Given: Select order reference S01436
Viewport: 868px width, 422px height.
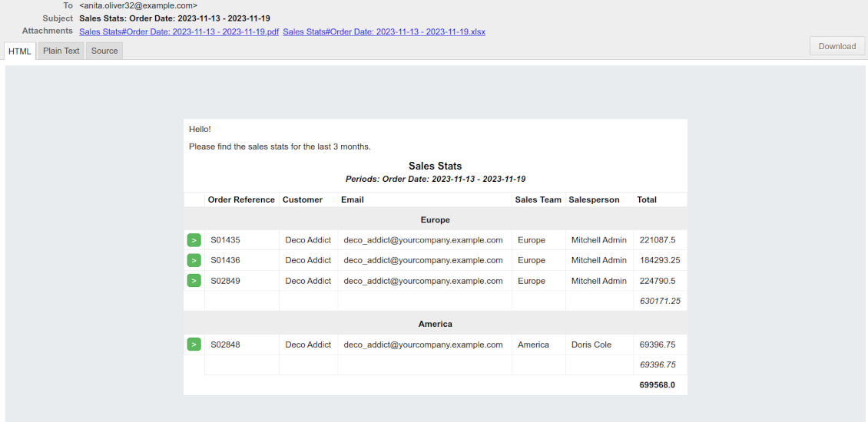Looking at the screenshot, I should 225,260.
